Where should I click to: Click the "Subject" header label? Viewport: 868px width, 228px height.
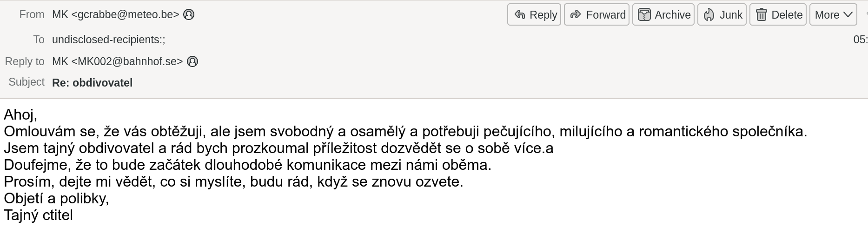tap(27, 82)
